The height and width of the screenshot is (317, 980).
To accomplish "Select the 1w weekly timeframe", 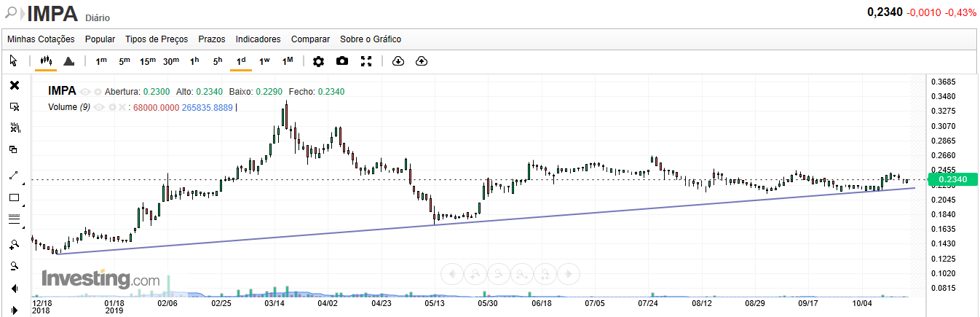I will 264,61.
